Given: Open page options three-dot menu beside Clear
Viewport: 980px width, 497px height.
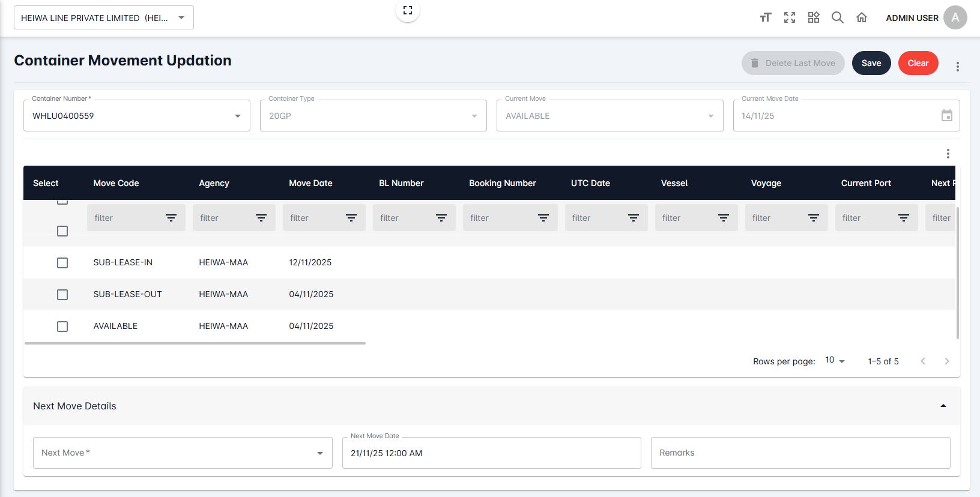Looking at the screenshot, I should pyautogui.click(x=957, y=67).
